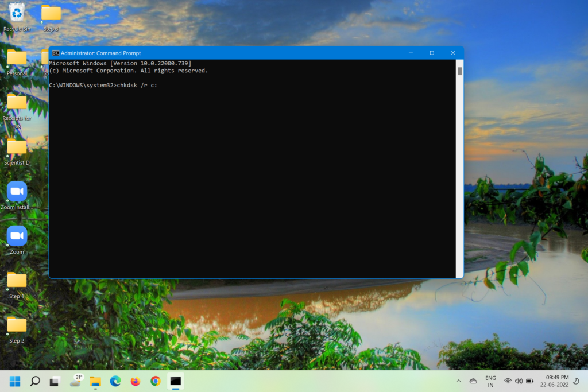
Task: Show hidden icons in system tray
Action: pos(458,381)
